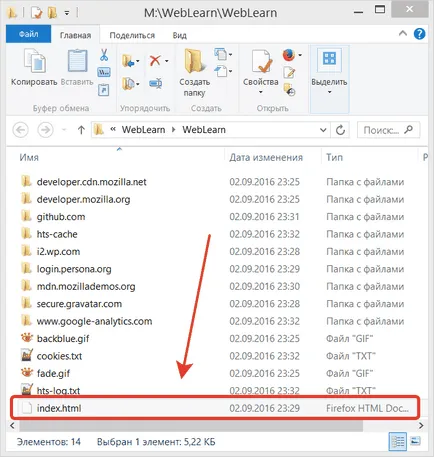Refresh the folder via address bar icon

pyautogui.click(x=340, y=130)
